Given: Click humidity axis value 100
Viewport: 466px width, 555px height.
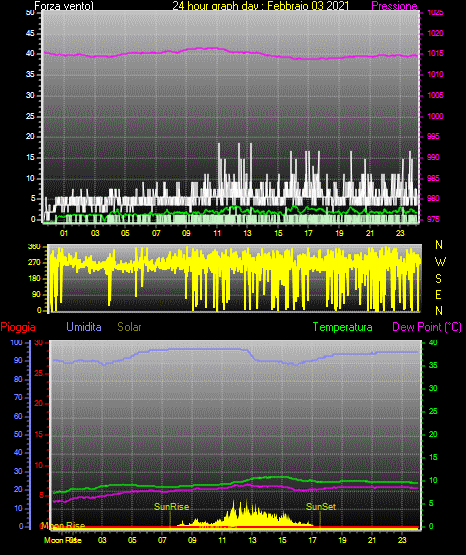Looking at the screenshot, I should (x=16, y=342).
